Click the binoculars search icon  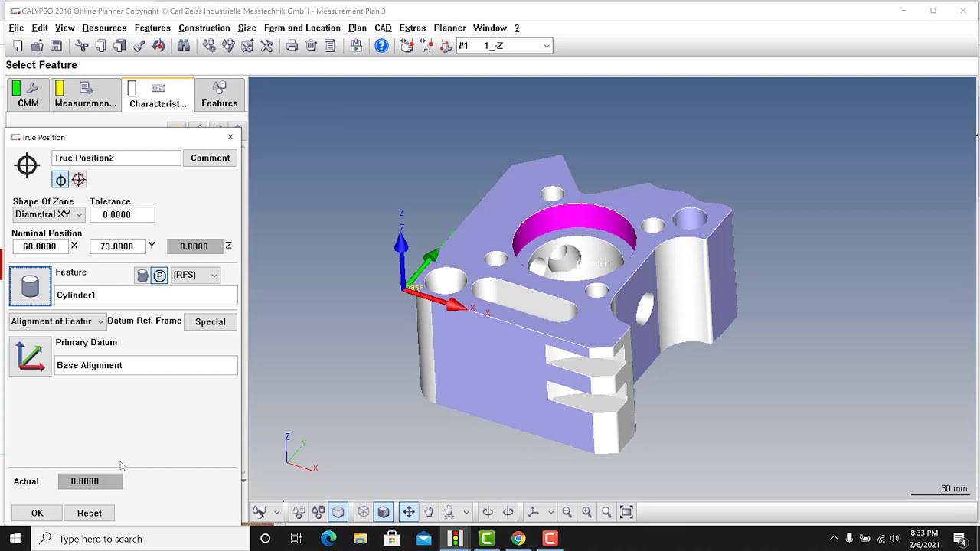[x=184, y=46]
